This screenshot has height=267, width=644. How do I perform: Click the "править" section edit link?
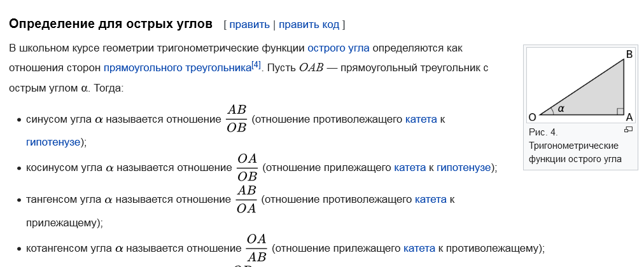click(249, 25)
